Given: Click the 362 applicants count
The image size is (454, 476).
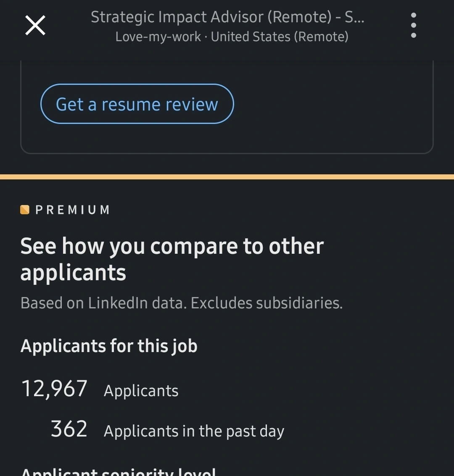Looking at the screenshot, I should (x=69, y=429).
